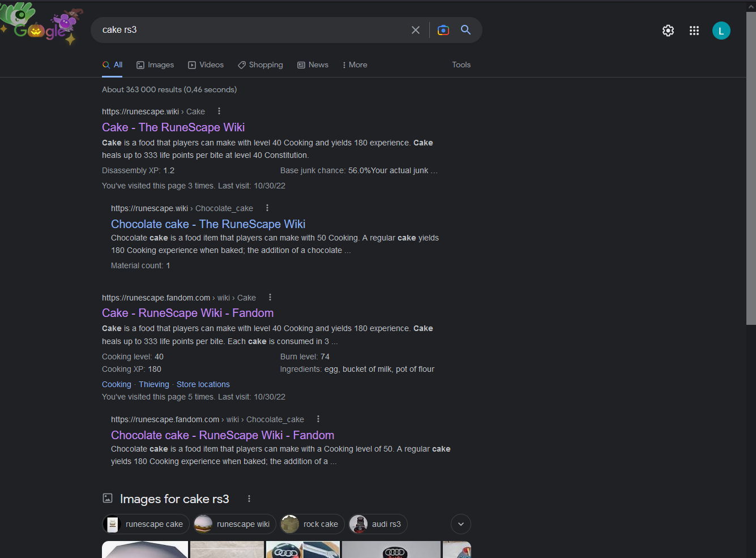Viewport: 756px width, 558px height.
Task: Open options for runescape.wiki Cake result
Action: pyautogui.click(x=219, y=111)
